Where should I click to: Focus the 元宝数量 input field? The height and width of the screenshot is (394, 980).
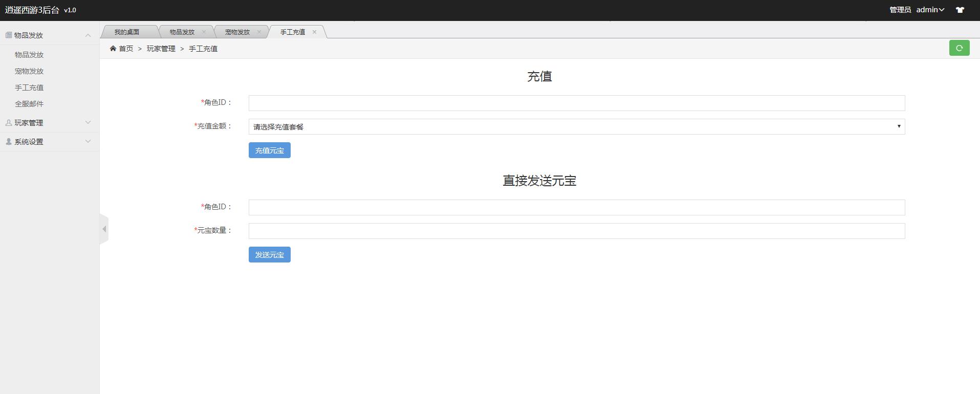coord(576,231)
